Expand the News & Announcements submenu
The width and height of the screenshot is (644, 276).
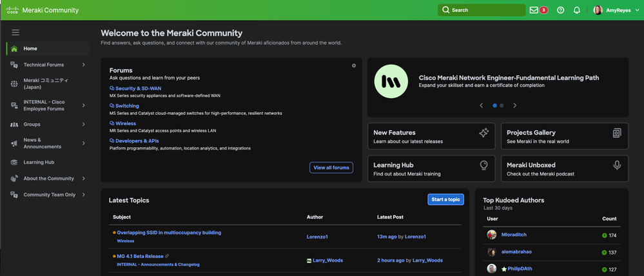(x=84, y=143)
